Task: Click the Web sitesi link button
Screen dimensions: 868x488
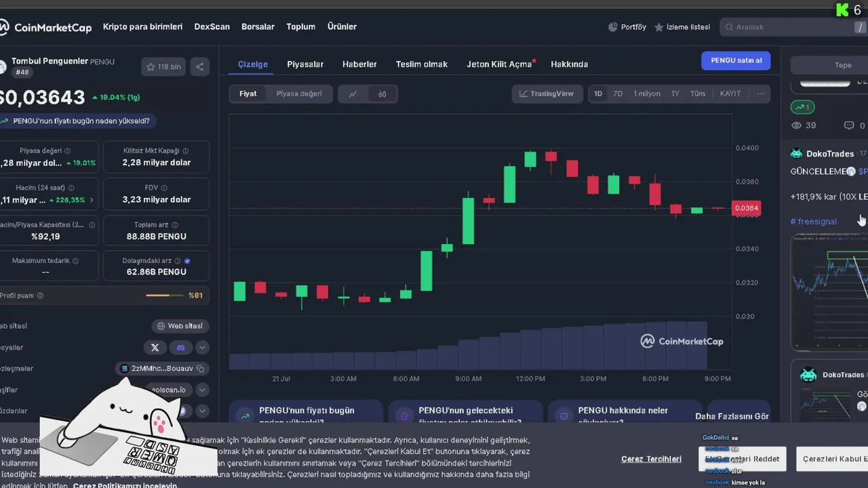Action: (180, 326)
